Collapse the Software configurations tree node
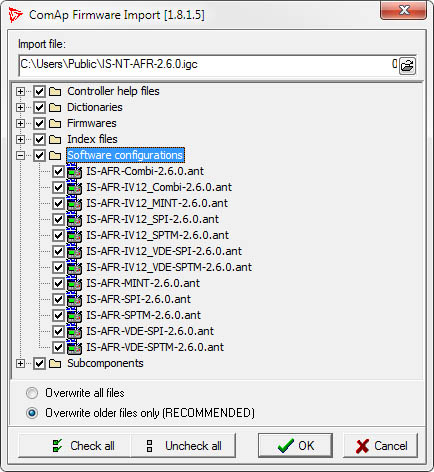 tap(20, 155)
